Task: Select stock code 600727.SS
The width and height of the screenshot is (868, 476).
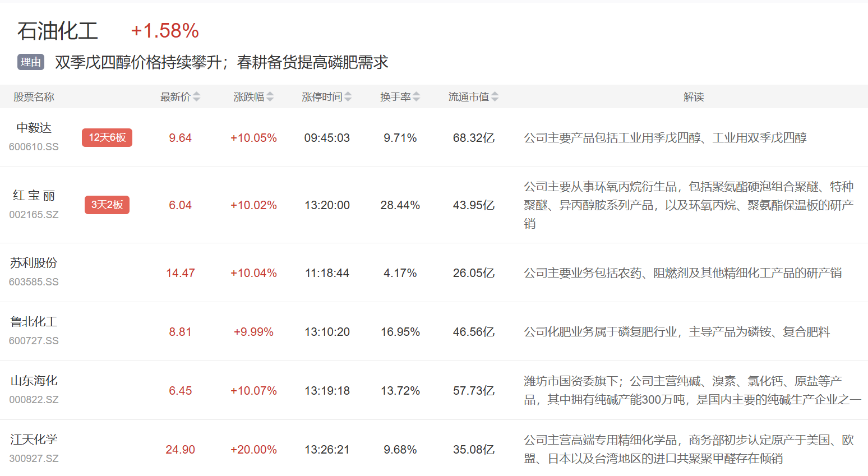Action: click(34, 341)
